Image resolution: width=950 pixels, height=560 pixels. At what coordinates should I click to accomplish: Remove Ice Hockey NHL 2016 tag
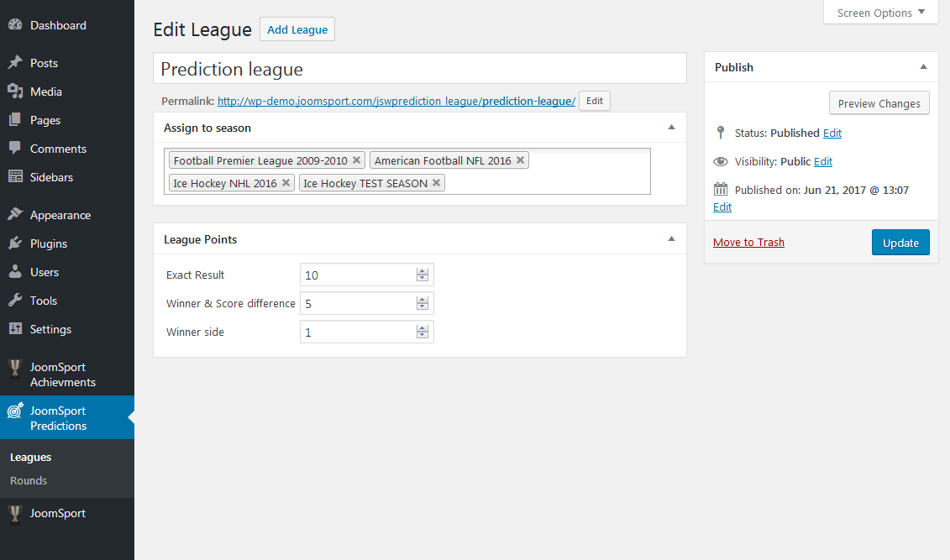point(286,183)
